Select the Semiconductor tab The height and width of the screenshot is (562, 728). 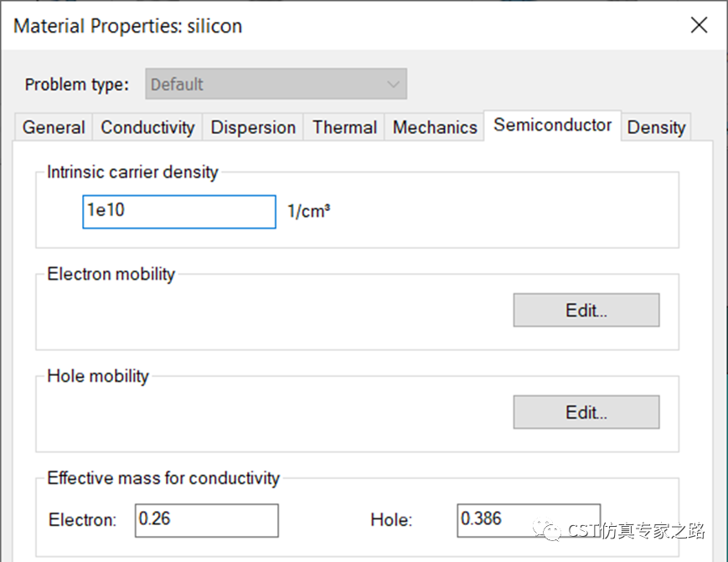coord(553,126)
